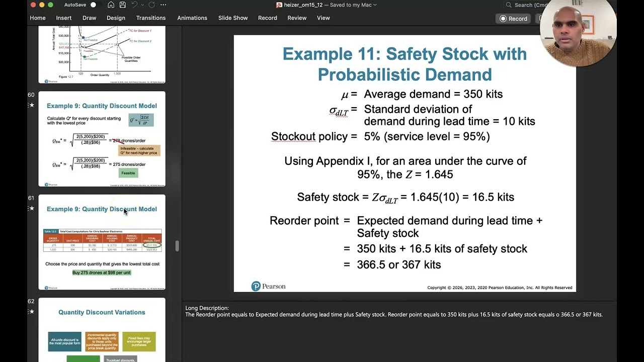Viewport: 644px width, 362px height.
Task: Select slide 60 thumbnail
Action: [x=102, y=139]
